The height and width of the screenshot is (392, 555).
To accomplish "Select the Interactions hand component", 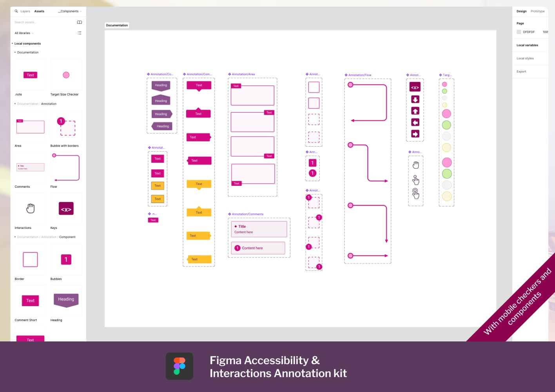I will point(30,208).
